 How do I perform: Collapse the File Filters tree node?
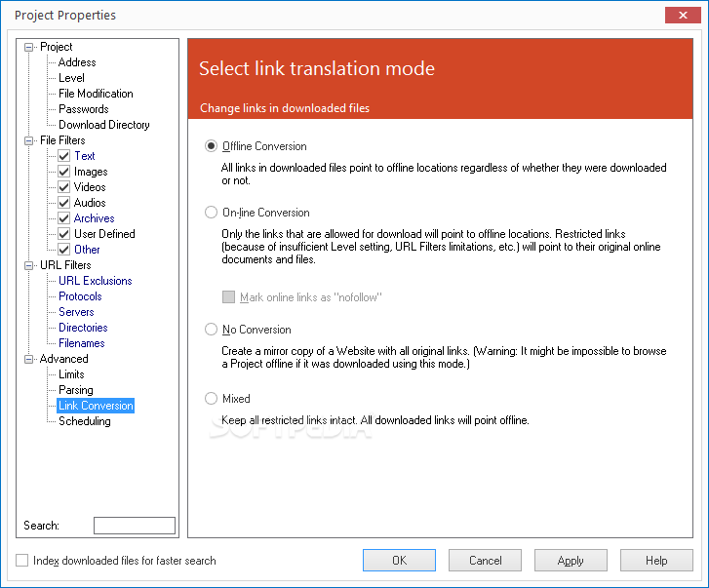pos(29,140)
